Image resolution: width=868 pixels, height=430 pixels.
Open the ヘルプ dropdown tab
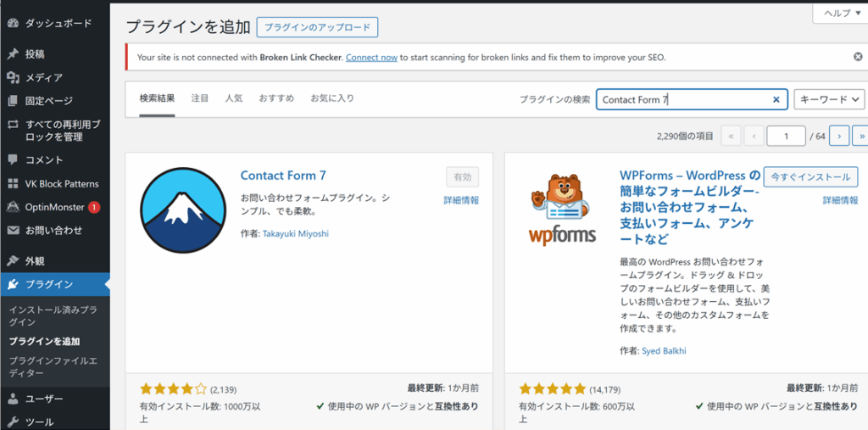843,14
